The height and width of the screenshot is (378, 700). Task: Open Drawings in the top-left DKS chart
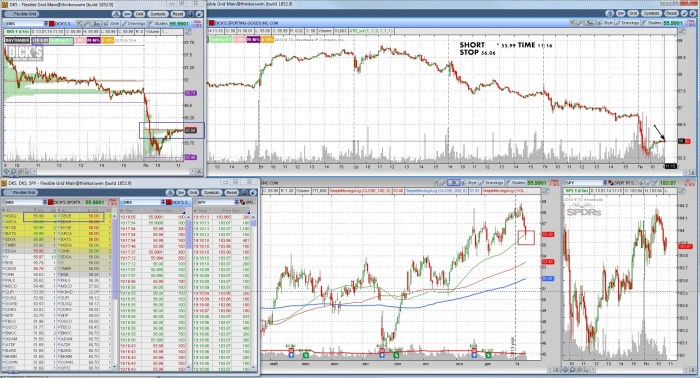(133, 24)
